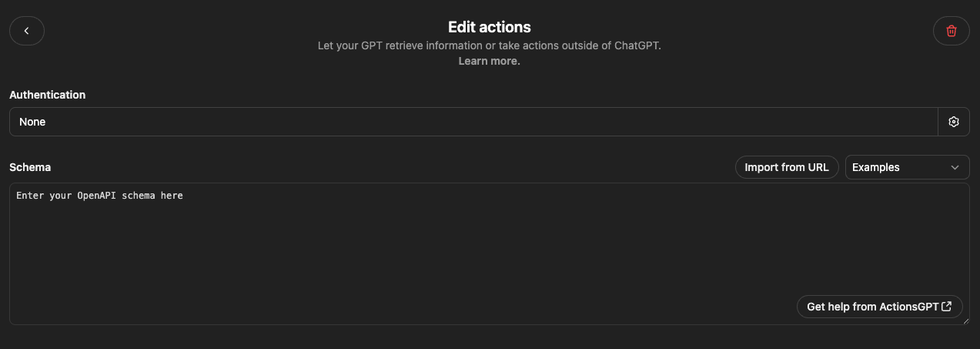Click the 'outside of ChatGPT' subtitle text
Screen dimensions: 980x349
[x=608, y=45]
